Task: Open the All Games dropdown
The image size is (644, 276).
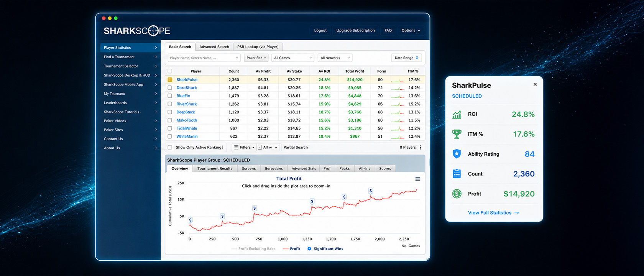Action: coord(293,58)
